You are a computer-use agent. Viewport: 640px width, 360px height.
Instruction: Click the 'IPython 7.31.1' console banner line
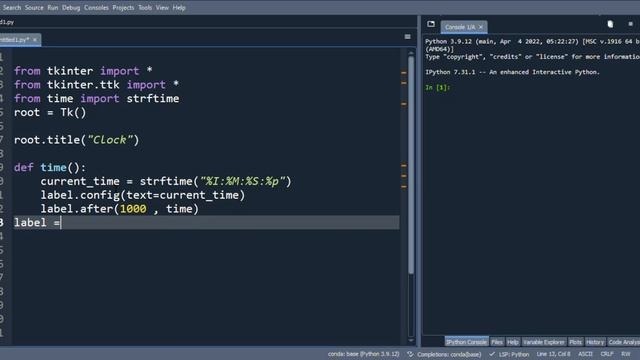(x=512, y=72)
